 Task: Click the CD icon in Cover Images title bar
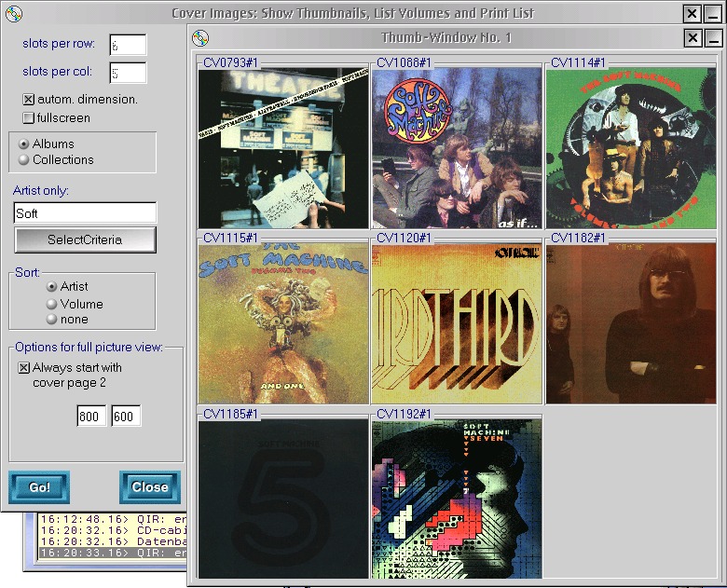click(x=14, y=14)
